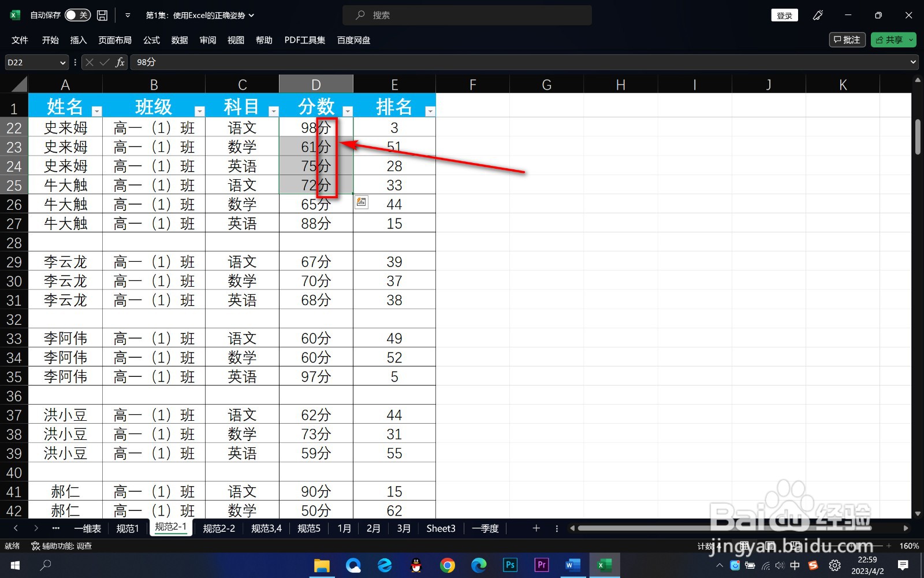This screenshot has height=578, width=924.
Task: Open the 视图 ribbon tab
Action: coord(236,40)
